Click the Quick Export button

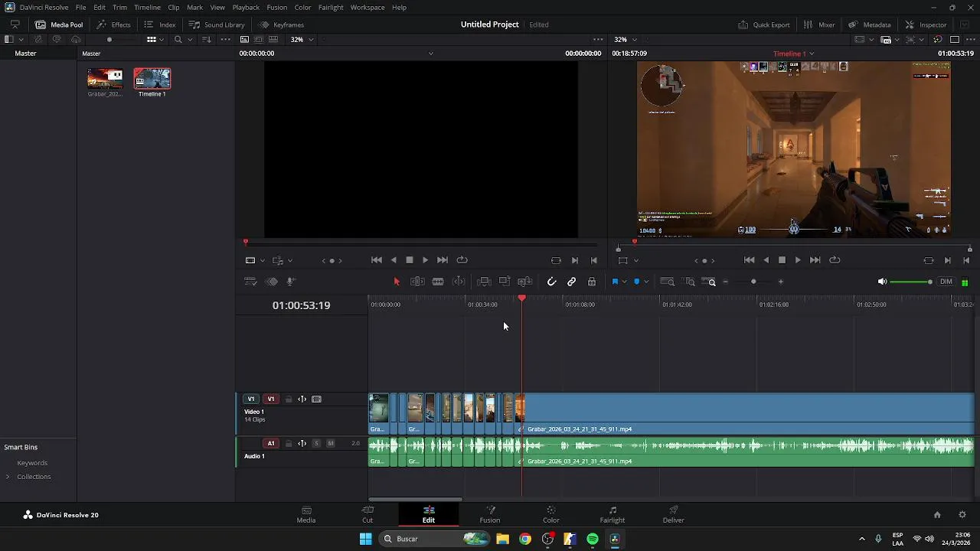pyautogui.click(x=763, y=24)
